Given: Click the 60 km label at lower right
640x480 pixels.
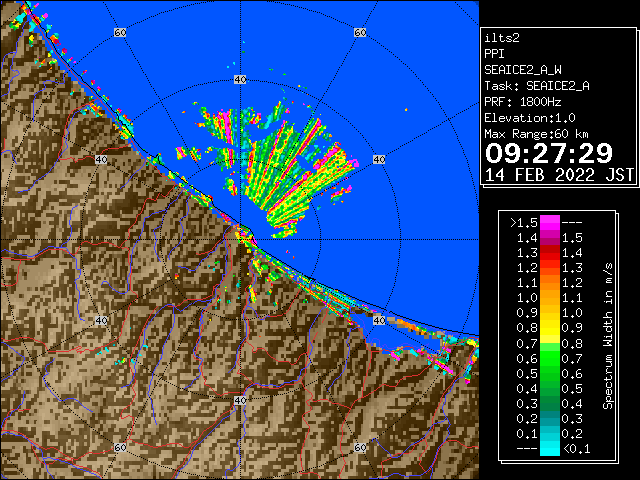Looking at the screenshot, I should pyautogui.click(x=360, y=447).
